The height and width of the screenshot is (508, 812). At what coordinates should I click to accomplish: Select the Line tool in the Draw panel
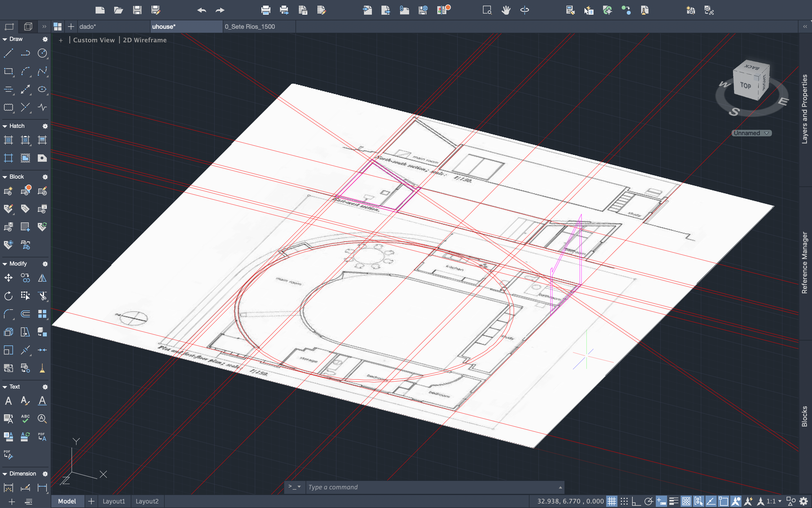pos(8,53)
